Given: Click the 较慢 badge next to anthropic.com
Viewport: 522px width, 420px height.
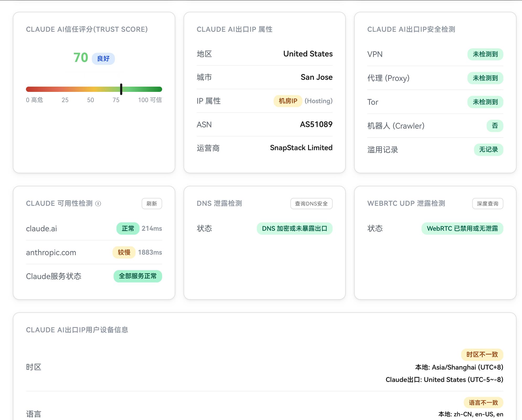Looking at the screenshot, I should (x=123, y=252).
